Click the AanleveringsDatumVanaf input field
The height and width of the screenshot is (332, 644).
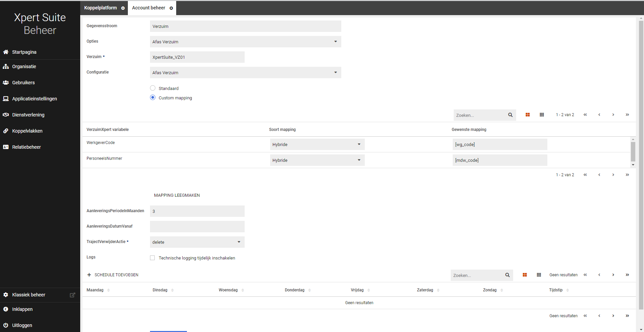pos(197,227)
